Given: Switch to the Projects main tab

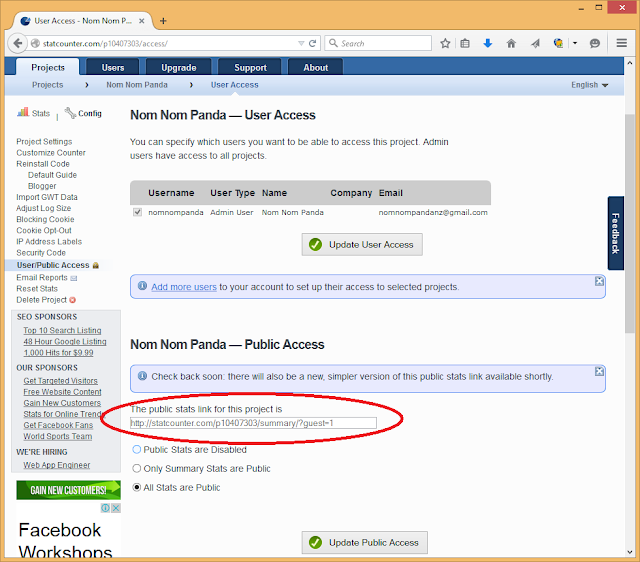Looking at the screenshot, I should pos(48,67).
